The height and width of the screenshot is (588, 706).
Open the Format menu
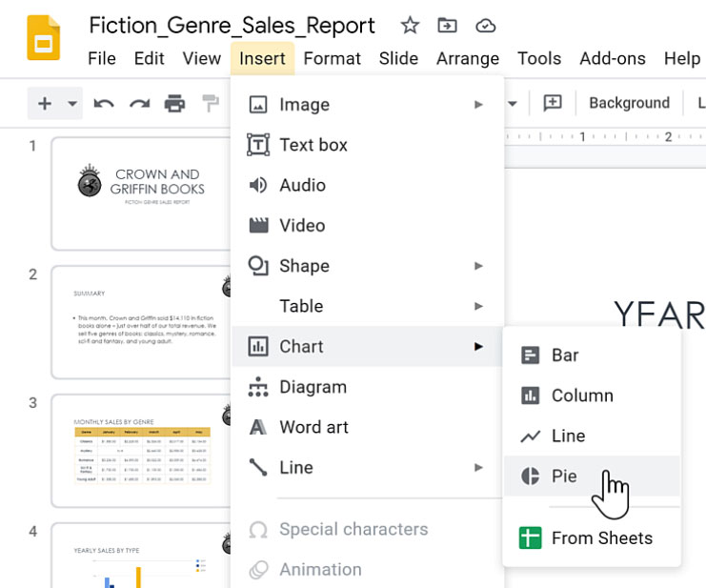pyautogui.click(x=332, y=58)
